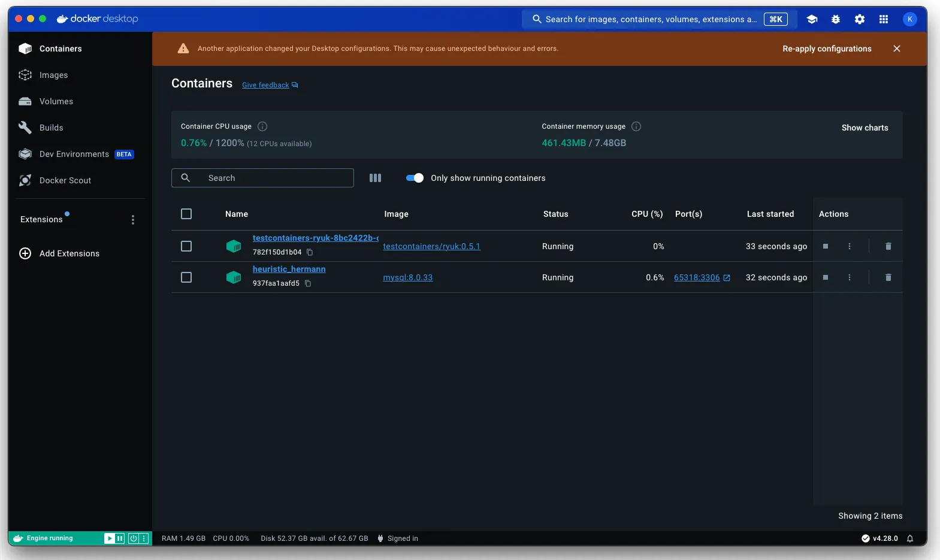Click the teal container icon of heuristic_hermann
The height and width of the screenshot is (560, 940).
[234, 277]
